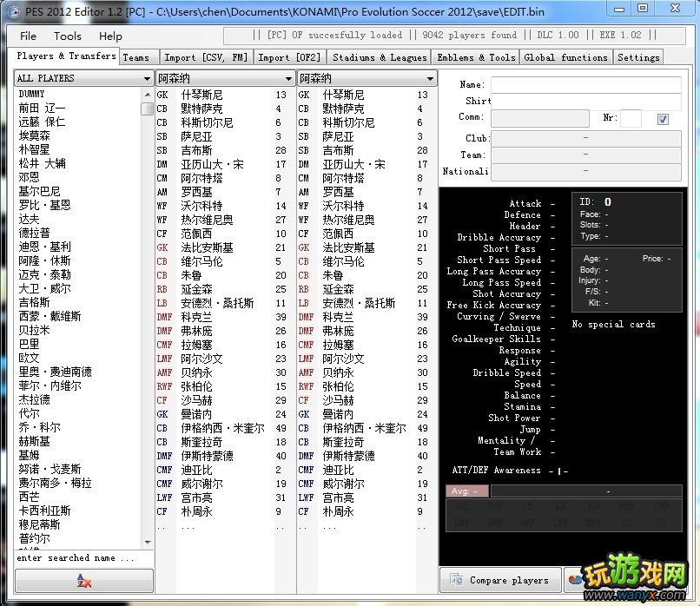Click the Shirt name input field
Viewport: 700px width, 606px height.
pyautogui.click(x=585, y=102)
